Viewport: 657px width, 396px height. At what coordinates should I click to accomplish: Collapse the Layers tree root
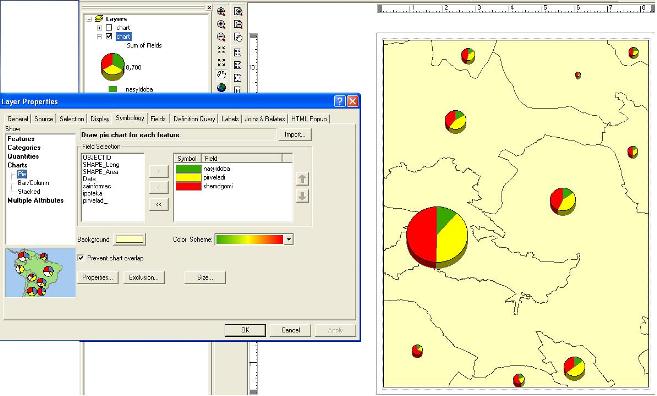tap(89, 19)
